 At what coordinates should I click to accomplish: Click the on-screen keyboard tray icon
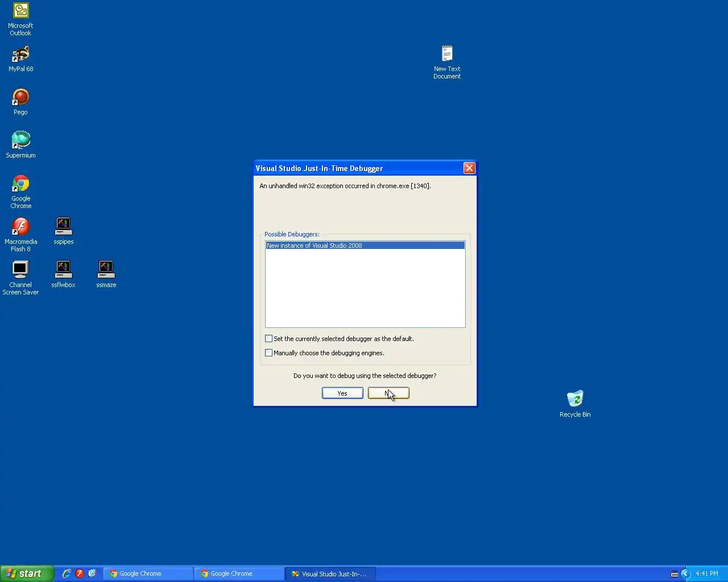pos(675,573)
